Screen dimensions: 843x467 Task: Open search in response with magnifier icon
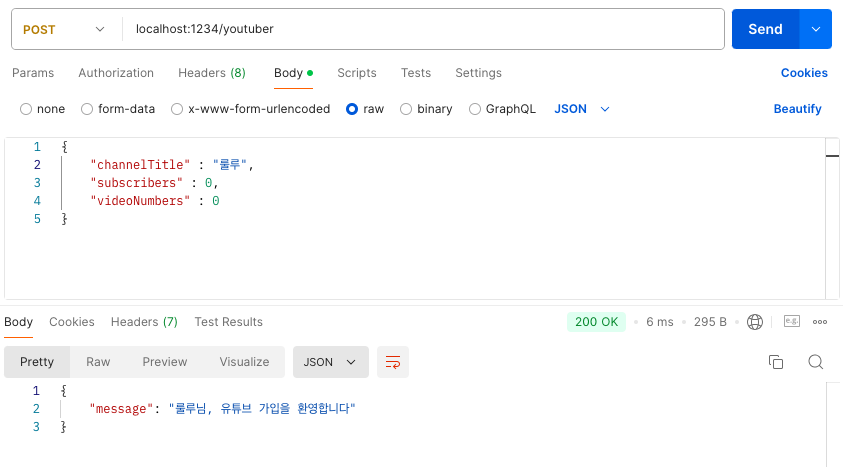(816, 362)
